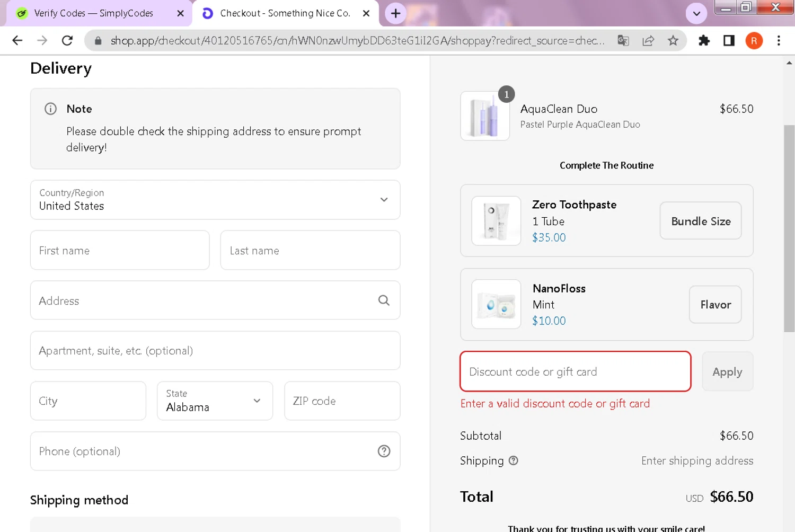
Task: Click the Enter shipping address text
Action: coord(697,460)
